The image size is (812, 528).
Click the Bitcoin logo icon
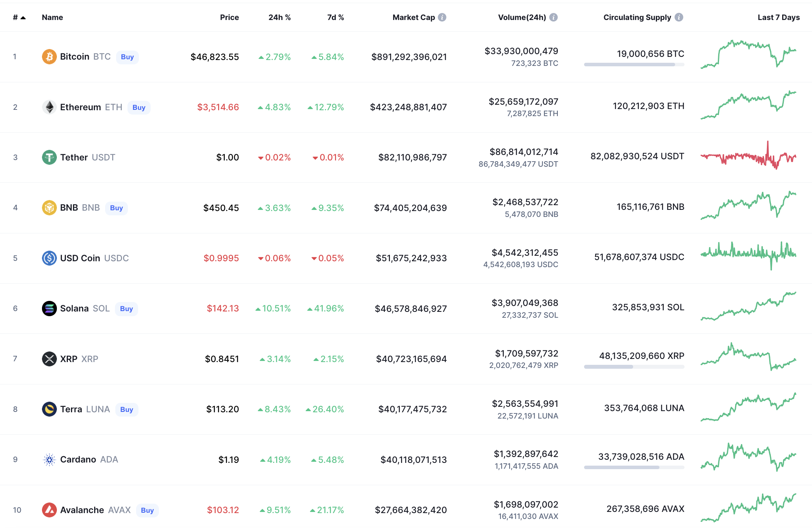click(x=49, y=56)
